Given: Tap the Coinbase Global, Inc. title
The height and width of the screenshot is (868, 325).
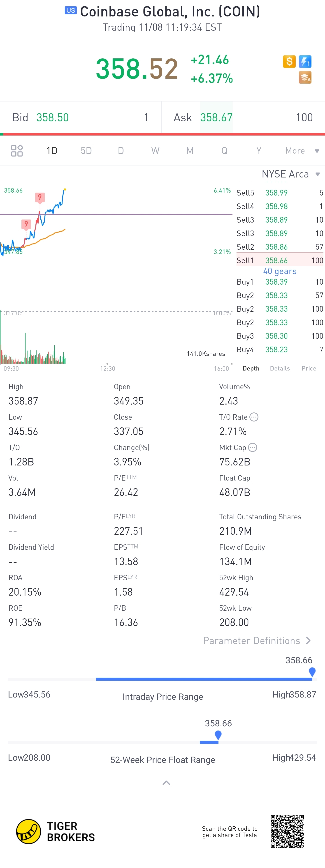Looking at the screenshot, I should click(x=170, y=12).
